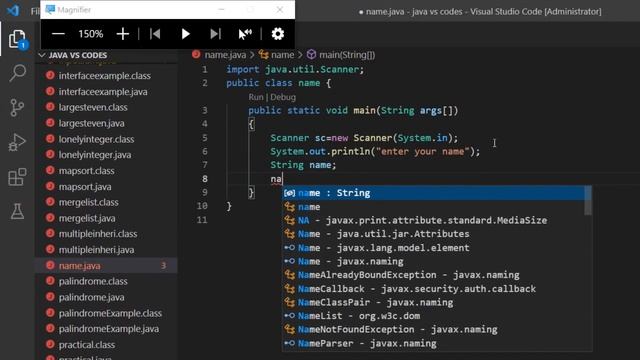Open largesteven.class file
Screen dimensions: 640x360
coord(107,107)
